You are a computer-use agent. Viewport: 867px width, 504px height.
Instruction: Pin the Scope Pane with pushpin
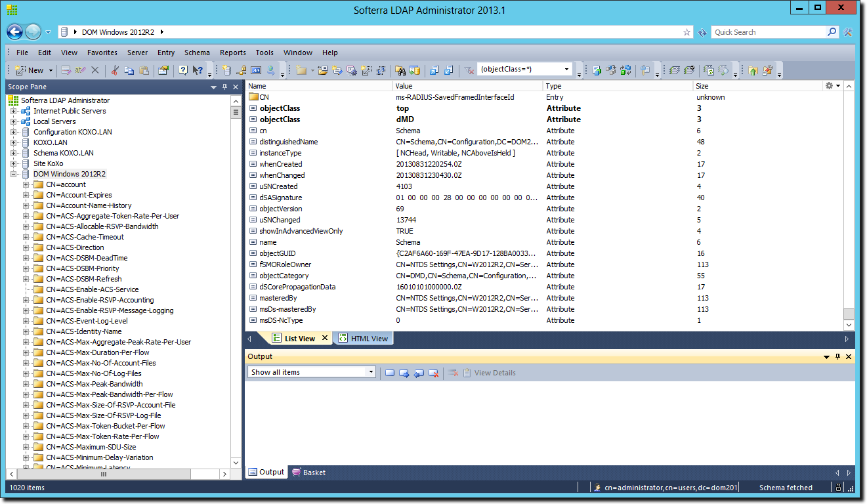click(224, 87)
